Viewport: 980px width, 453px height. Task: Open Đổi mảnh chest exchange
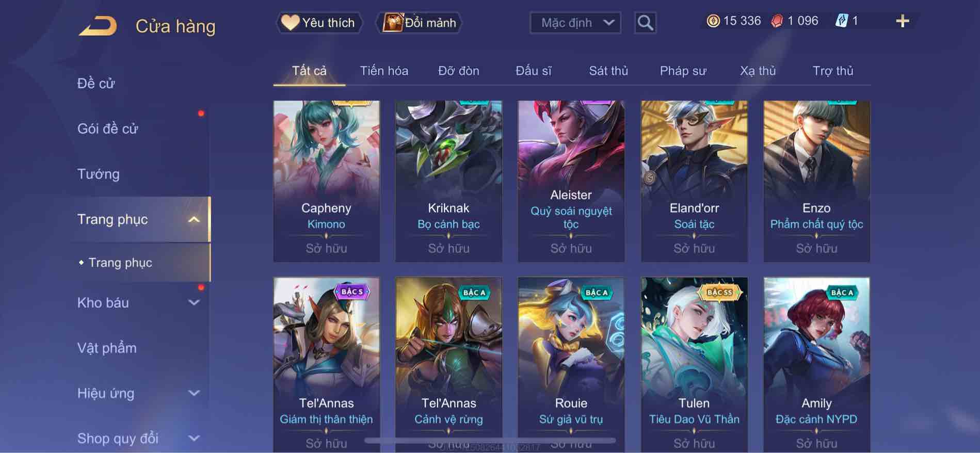pyautogui.click(x=419, y=23)
